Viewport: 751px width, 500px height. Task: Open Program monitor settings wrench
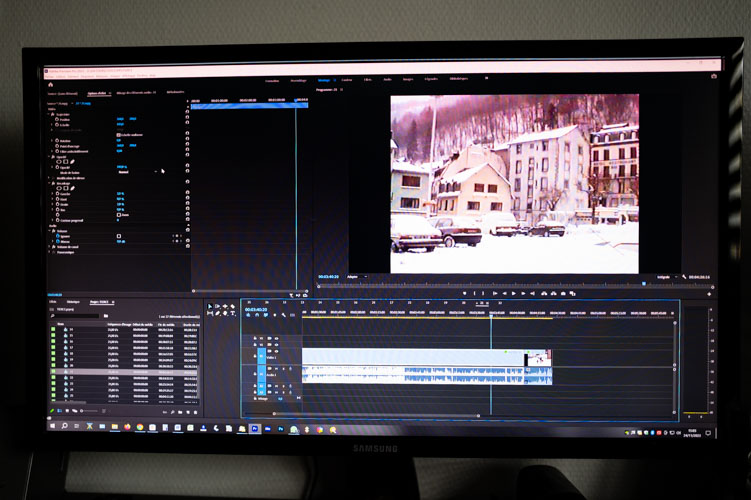[684, 277]
